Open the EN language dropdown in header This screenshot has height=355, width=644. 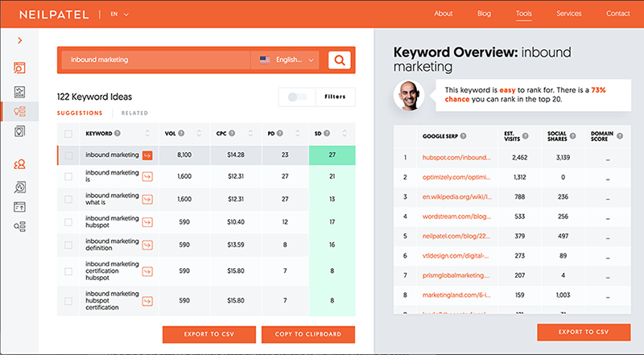coord(119,14)
